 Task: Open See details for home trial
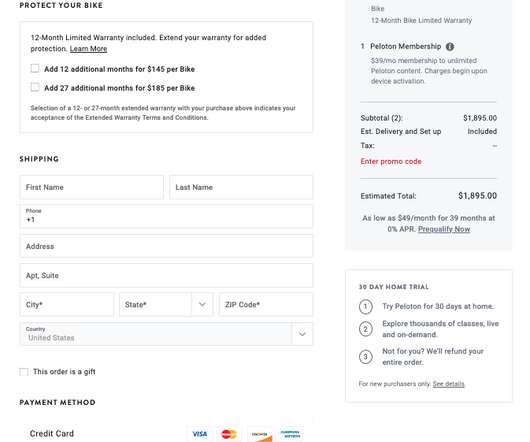coord(449,384)
